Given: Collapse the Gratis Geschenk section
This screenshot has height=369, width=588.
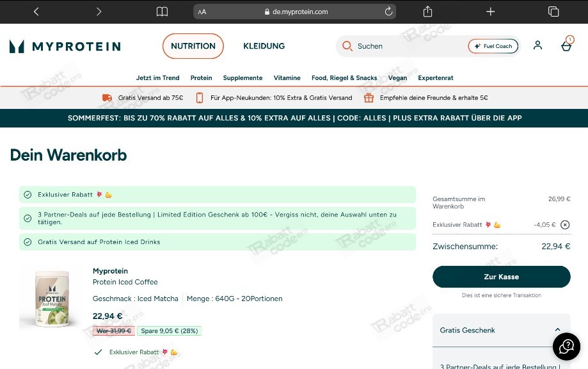Looking at the screenshot, I should point(558,330).
